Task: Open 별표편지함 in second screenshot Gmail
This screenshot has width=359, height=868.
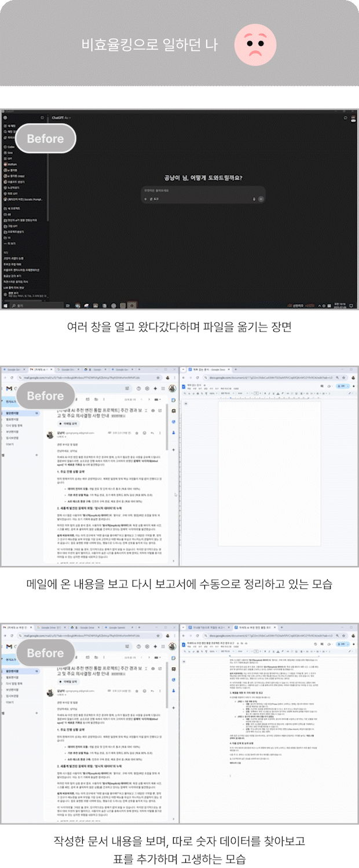Action: 12,419
